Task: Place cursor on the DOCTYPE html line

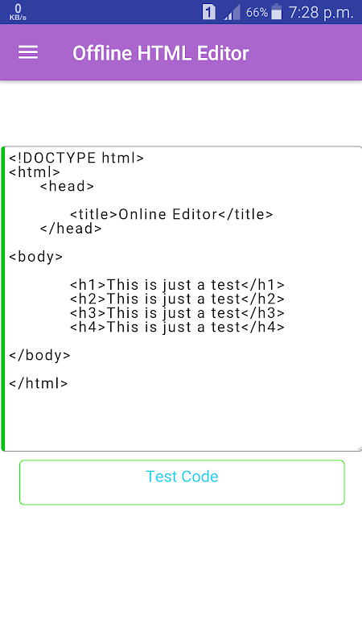Action: [76, 158]
